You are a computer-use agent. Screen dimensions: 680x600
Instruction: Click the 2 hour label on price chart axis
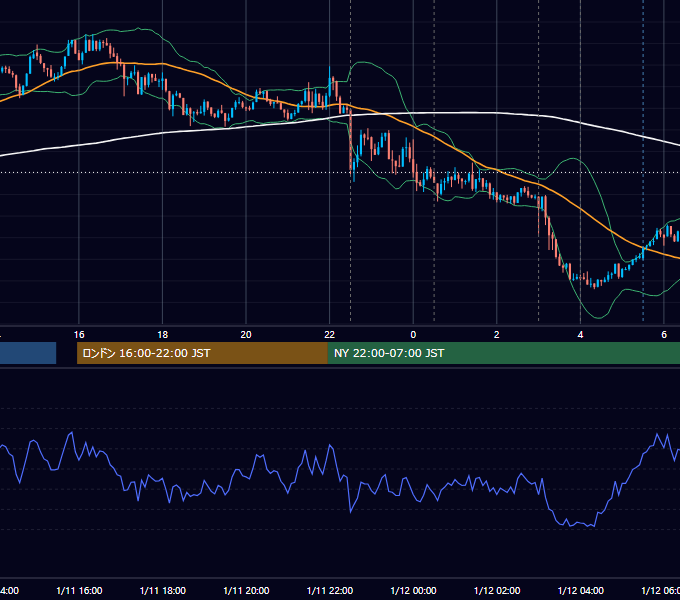pyautogui.click(x=497, y=335)
